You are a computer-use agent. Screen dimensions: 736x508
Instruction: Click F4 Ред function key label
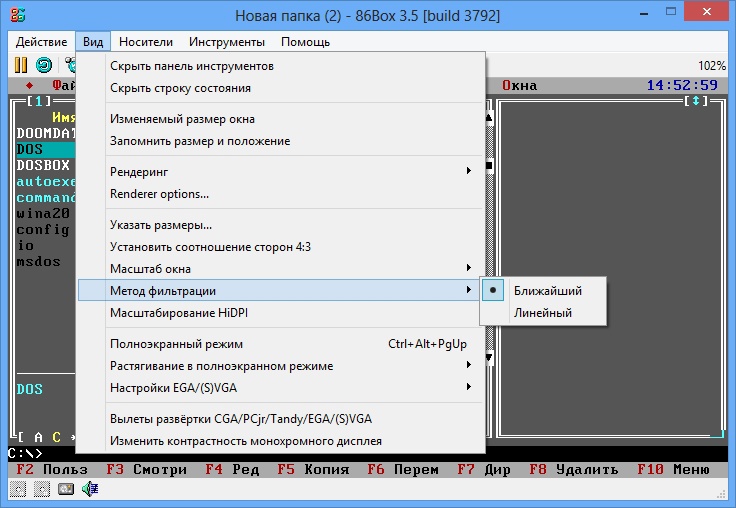click(232, 470)
